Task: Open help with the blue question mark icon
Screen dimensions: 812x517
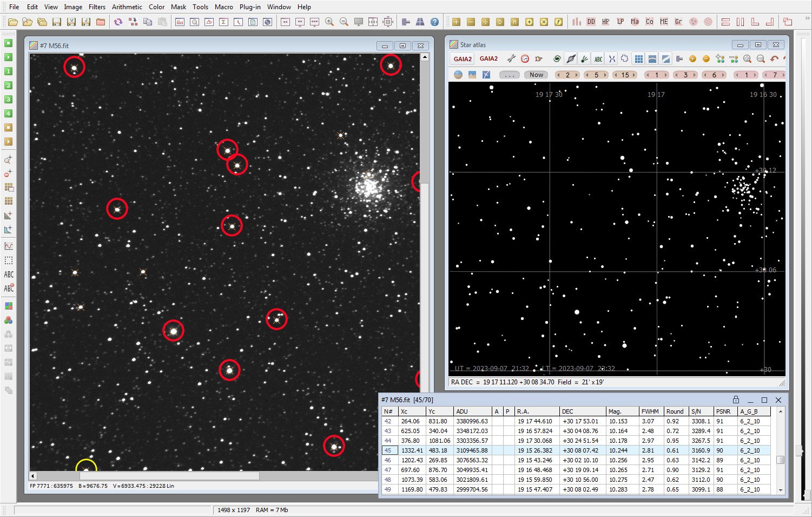Action: [x=434, y=22]
